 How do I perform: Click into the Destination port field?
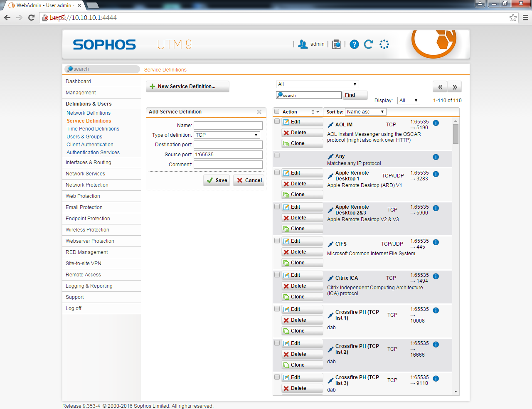pos(228,145)
